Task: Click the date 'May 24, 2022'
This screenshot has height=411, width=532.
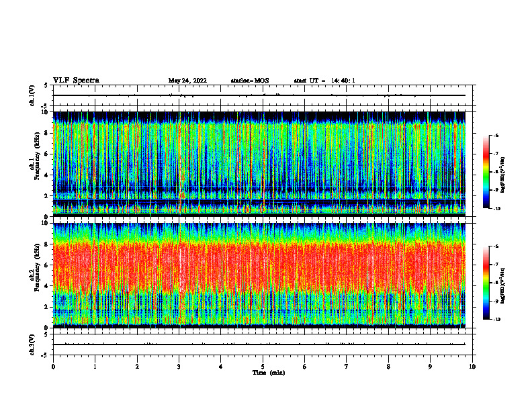Action: point(187,81)
